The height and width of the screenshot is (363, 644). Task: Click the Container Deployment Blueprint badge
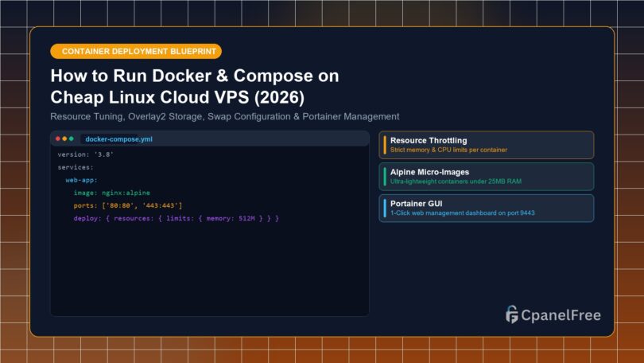click(x=136, y=52)
